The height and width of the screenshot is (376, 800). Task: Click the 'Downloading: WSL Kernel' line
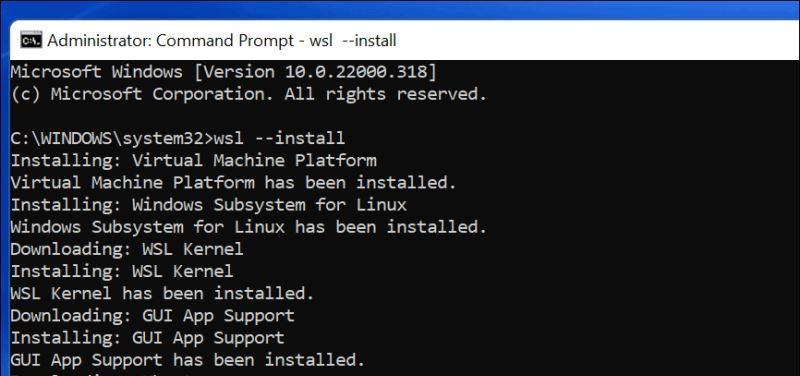click(127, 249)
